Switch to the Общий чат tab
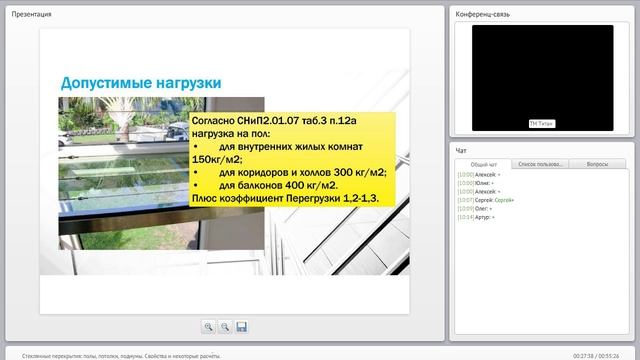Image resolution: width=640 pixels, height=360 pixels. point(484,164)
